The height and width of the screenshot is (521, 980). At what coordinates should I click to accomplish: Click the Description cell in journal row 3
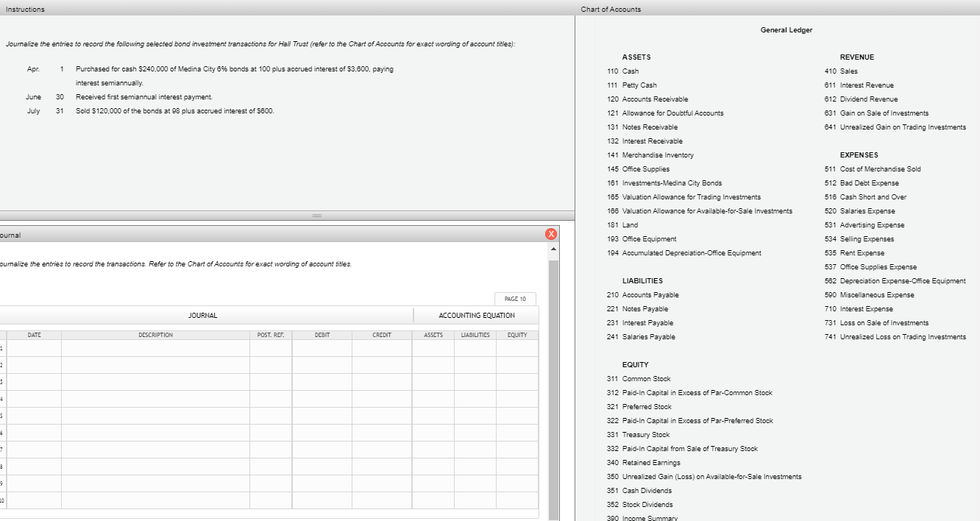[x=155, y=381]
